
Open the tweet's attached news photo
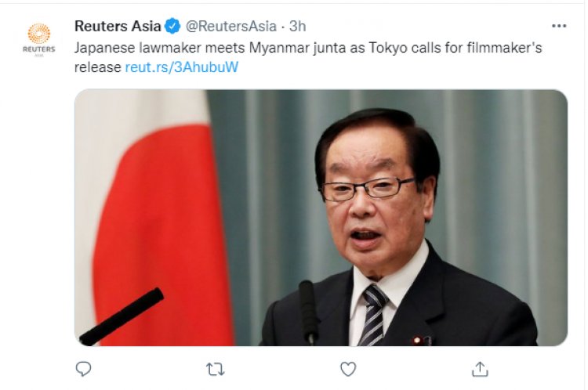pyautogui.click(x=321, y=218)
